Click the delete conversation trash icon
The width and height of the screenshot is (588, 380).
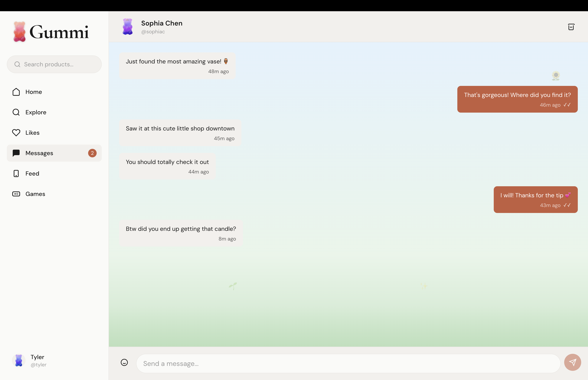click(x=571, y=27)
